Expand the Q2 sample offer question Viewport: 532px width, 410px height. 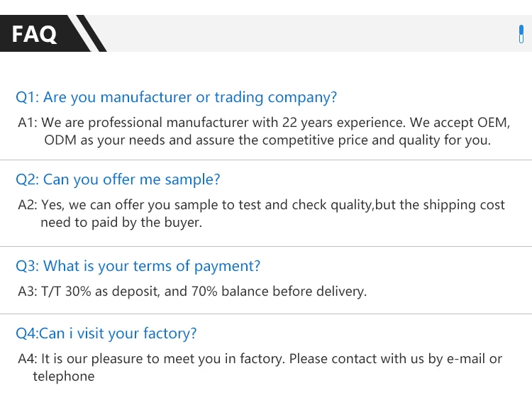point(118,179)
